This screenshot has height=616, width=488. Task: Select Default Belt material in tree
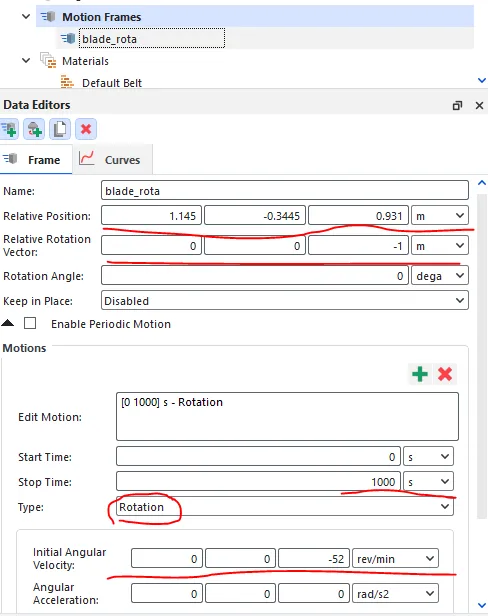tap(112, 83)
